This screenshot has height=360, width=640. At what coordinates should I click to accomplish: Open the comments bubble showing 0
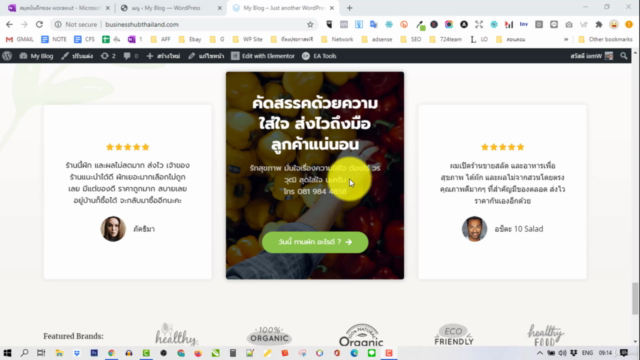pos(131,56)
